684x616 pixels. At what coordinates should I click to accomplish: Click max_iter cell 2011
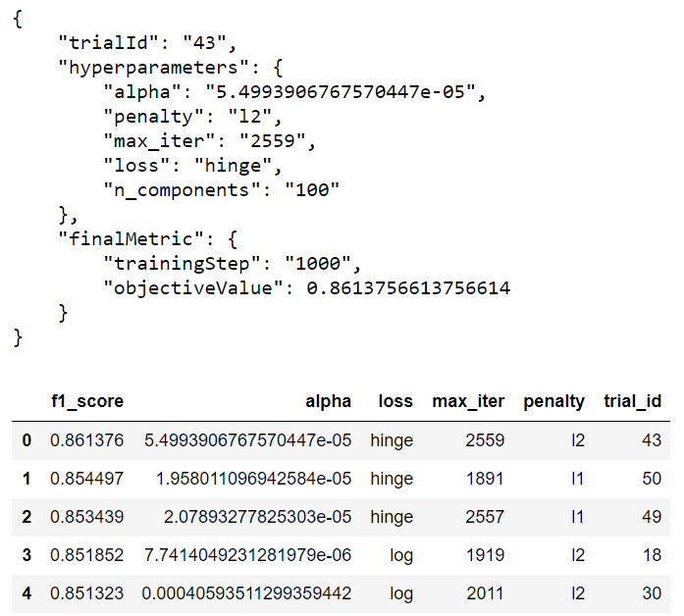coord(485,593)
